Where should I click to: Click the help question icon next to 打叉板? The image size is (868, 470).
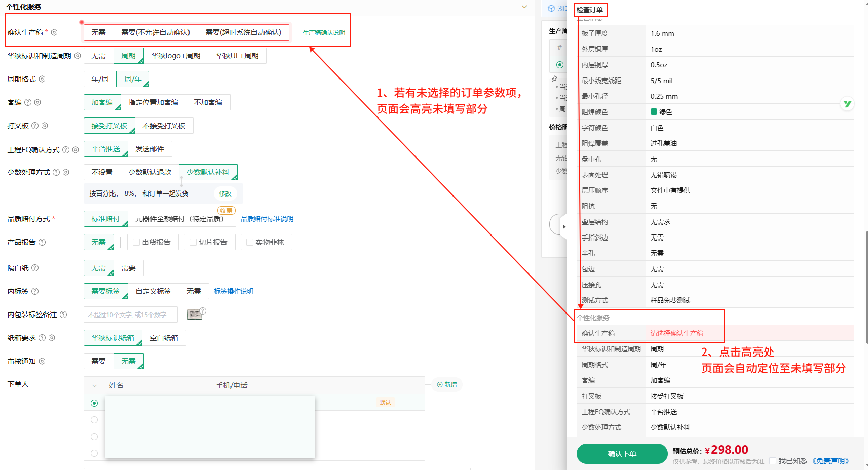pyautogui.click(x=35, y=126)
